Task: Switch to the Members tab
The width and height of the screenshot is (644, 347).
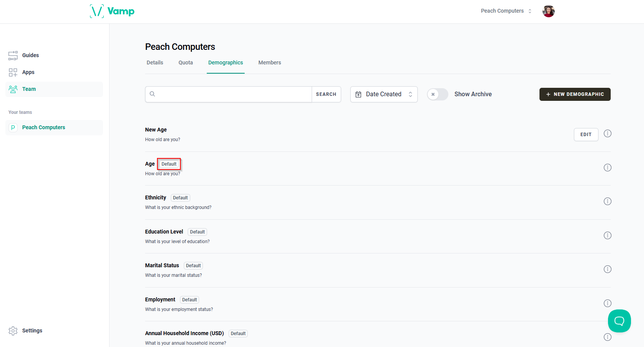Action: point(270,62)
